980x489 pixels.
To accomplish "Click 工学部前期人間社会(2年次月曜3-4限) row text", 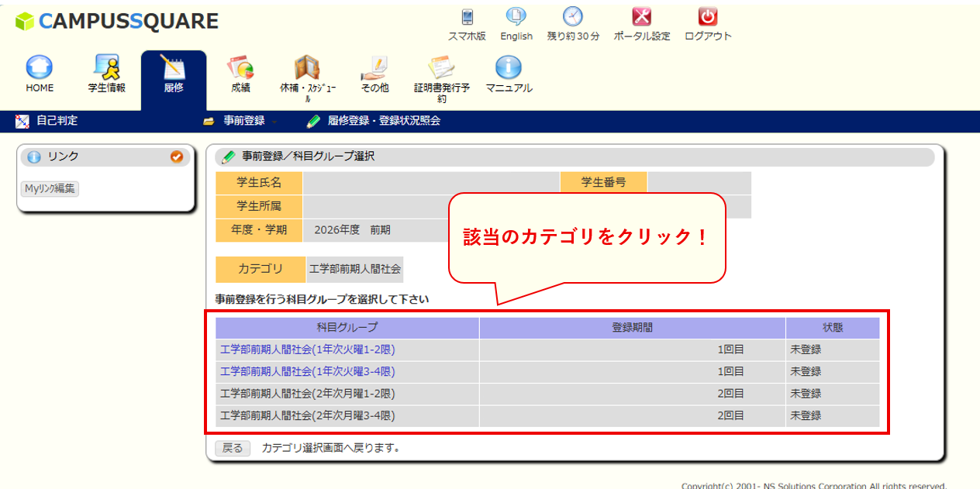I will [308, 415].
